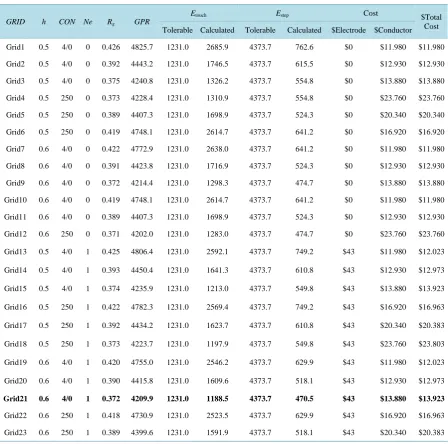This screenshot has width=448, height=444.
Task: Click the GRID column header
Action: click(x=15, y=22)
